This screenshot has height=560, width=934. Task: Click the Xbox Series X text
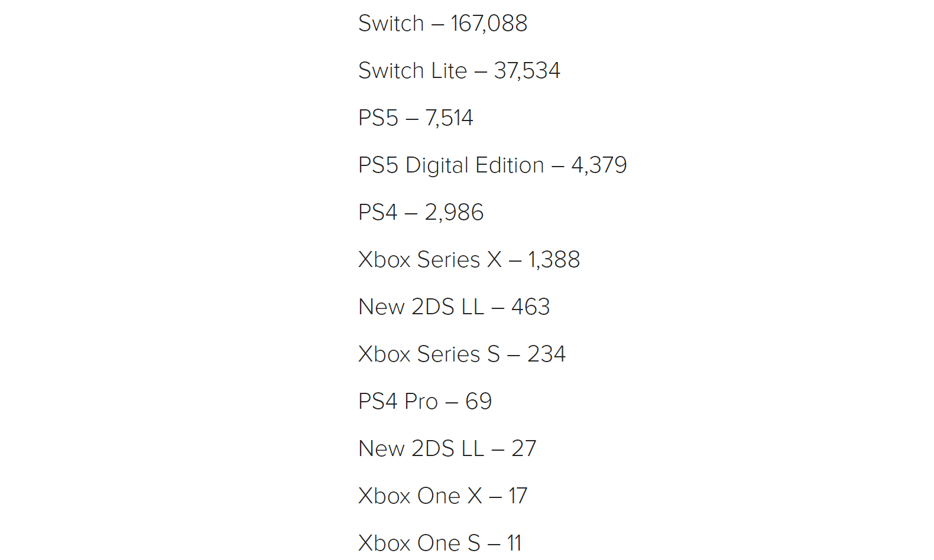[430, 260]
